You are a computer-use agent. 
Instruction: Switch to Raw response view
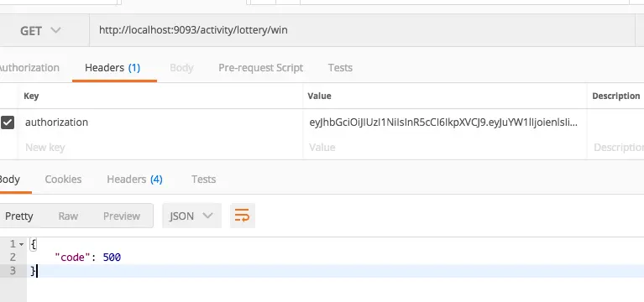(68, 216)
